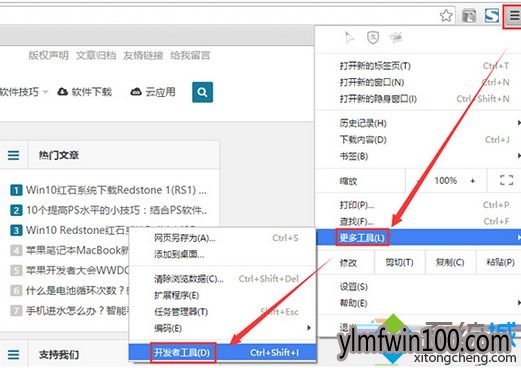Viewport: 521px width, 368px height.
Task: Click the 文章归档 link
Action: [96, 55]
